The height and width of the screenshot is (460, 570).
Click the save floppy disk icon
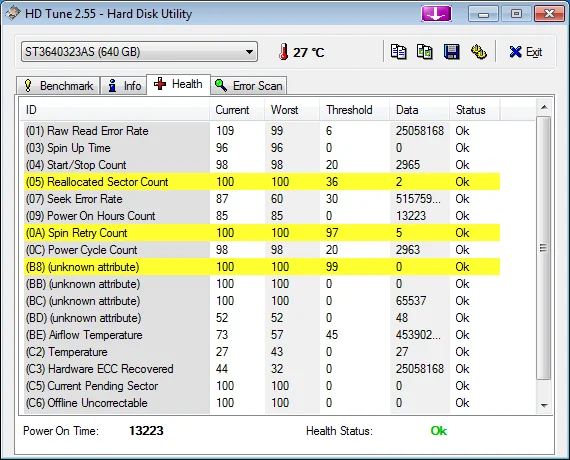click(451, 52)
